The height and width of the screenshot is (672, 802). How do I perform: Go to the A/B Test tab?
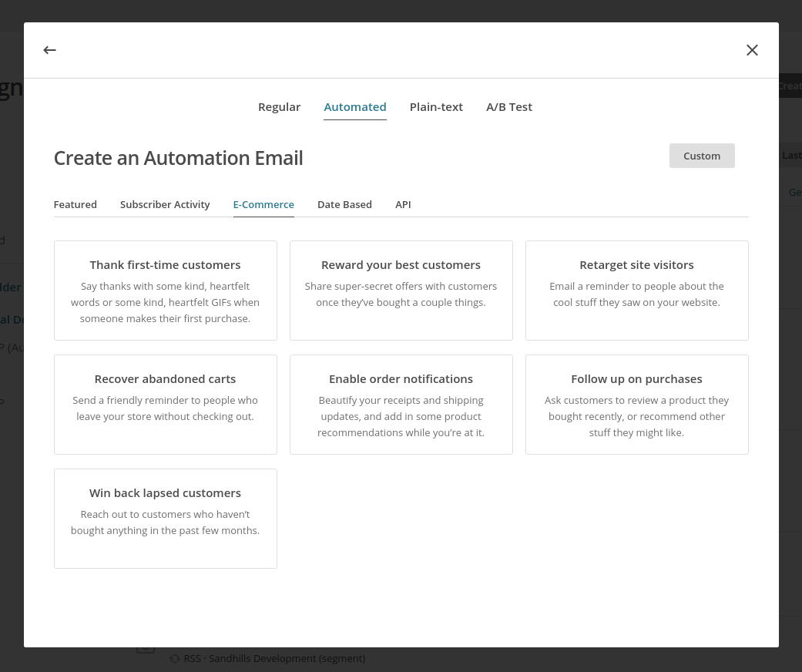508,107
